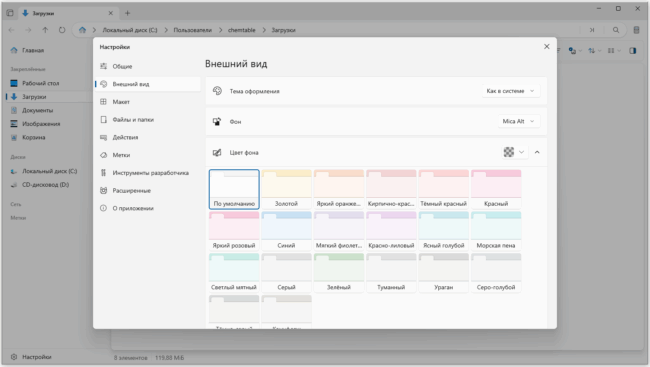Open Документы in the sidebar
The image size is (650, 367).
click(x=49, y=110)
